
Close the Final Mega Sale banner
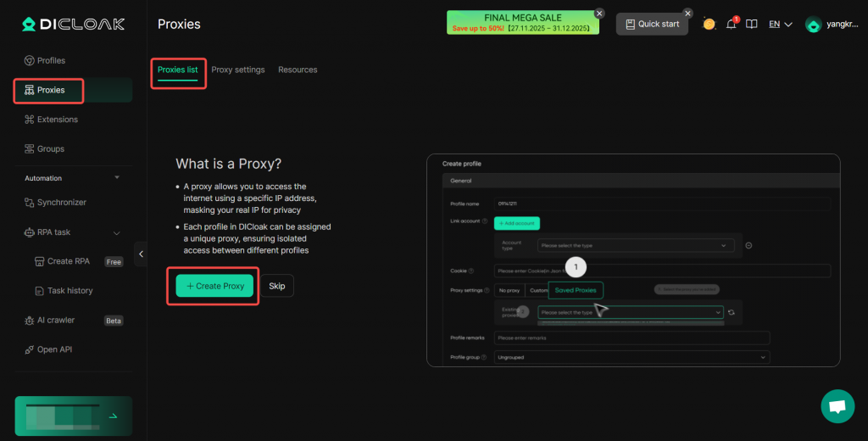(x=599, y=14)
